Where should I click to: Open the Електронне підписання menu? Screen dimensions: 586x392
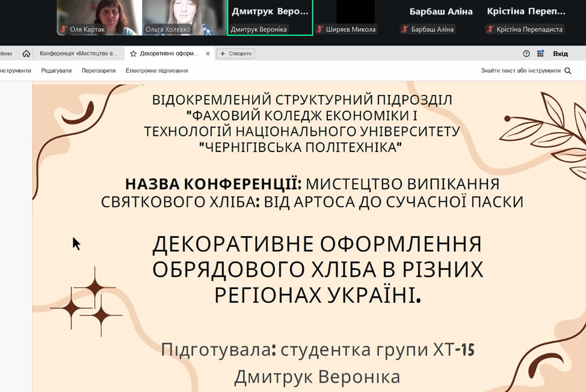[x=156, y=70]
